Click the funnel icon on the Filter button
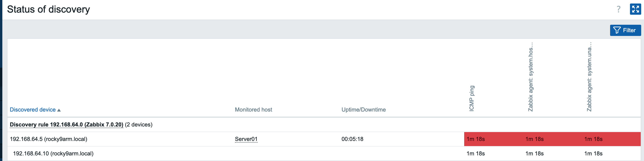Image resolution: width=644 pixels, height=161 pixels. tap(616, 31)
